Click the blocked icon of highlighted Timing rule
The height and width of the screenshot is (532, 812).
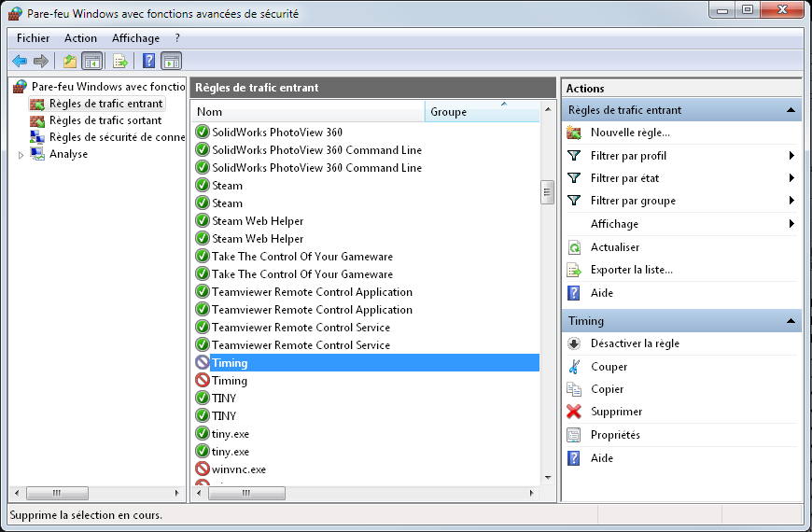202,363
